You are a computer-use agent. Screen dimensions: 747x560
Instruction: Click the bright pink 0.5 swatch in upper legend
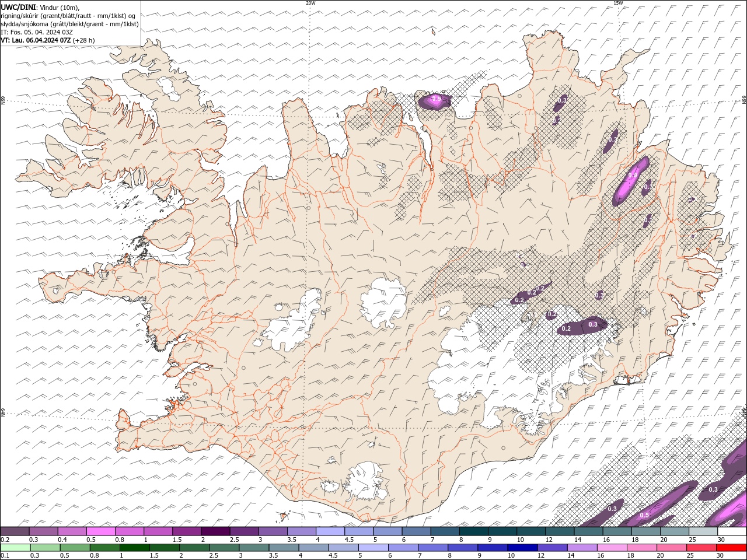pos(101,531)
